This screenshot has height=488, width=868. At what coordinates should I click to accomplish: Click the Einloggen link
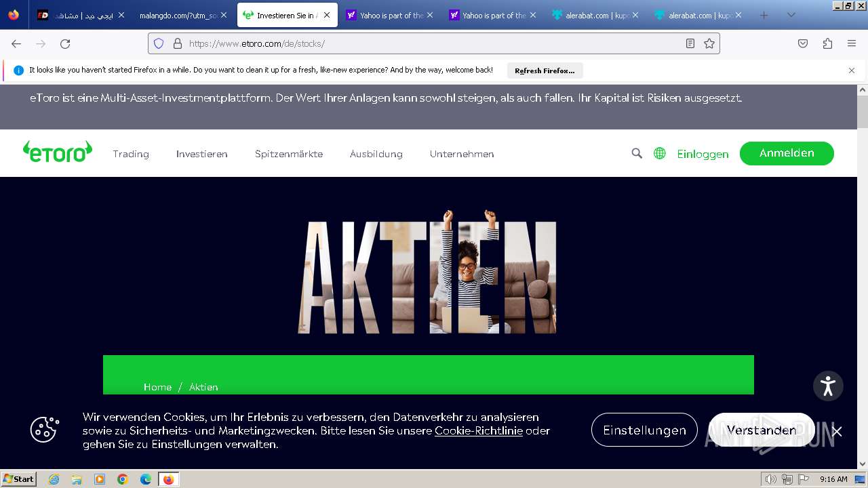703,154
